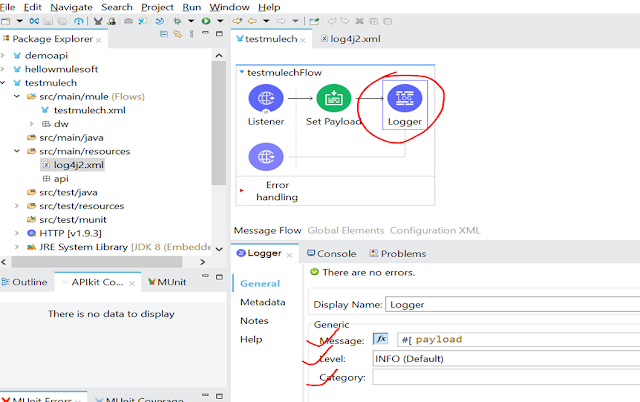Click the publish to cloud toolbar icon
The height and width of the screenshot is (402, 640).
(78, 21)
